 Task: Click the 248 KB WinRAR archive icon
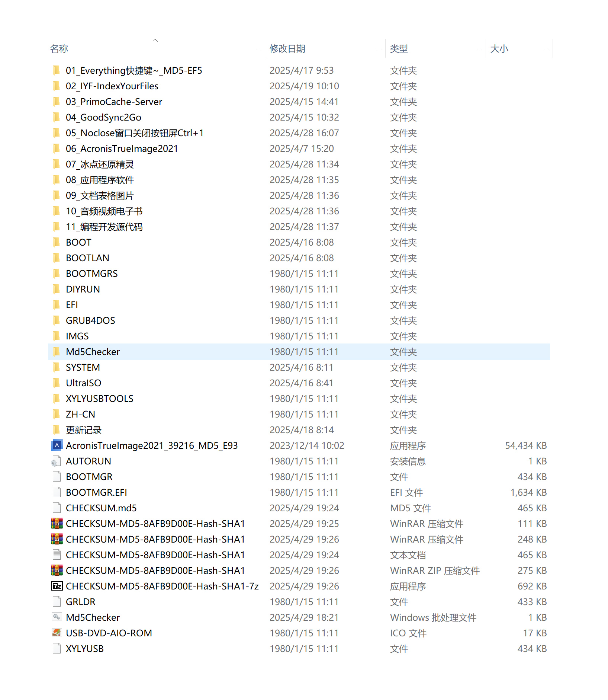point(57,539)
